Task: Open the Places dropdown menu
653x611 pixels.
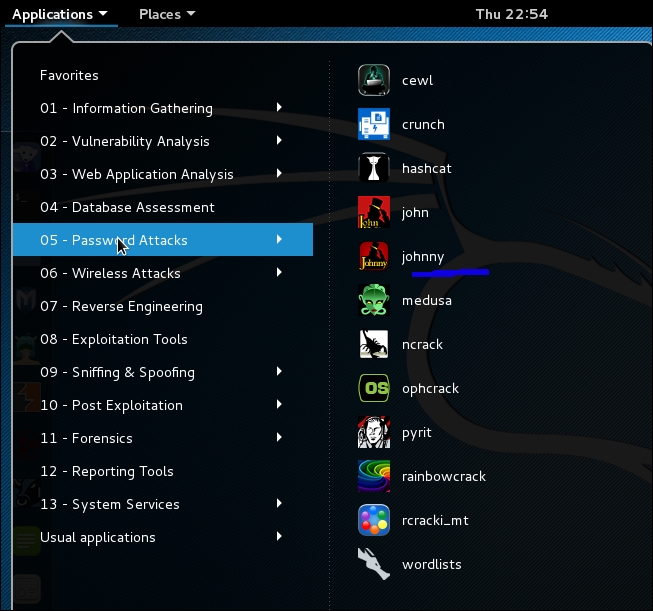Action: 167,14
